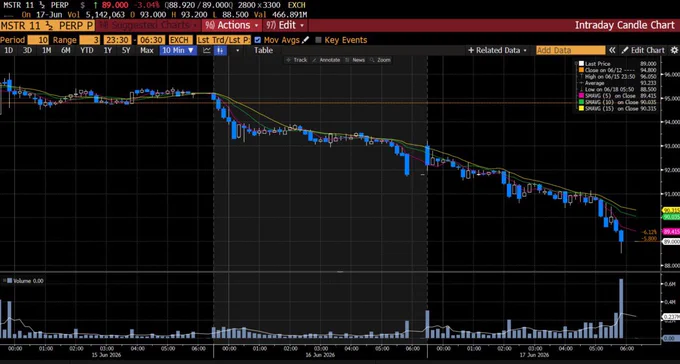Image resolution: width=680 pixels, height=364 pixels.
Task: Expand the 10 Min interval dropdown
Action: click(x=179, y=50)
